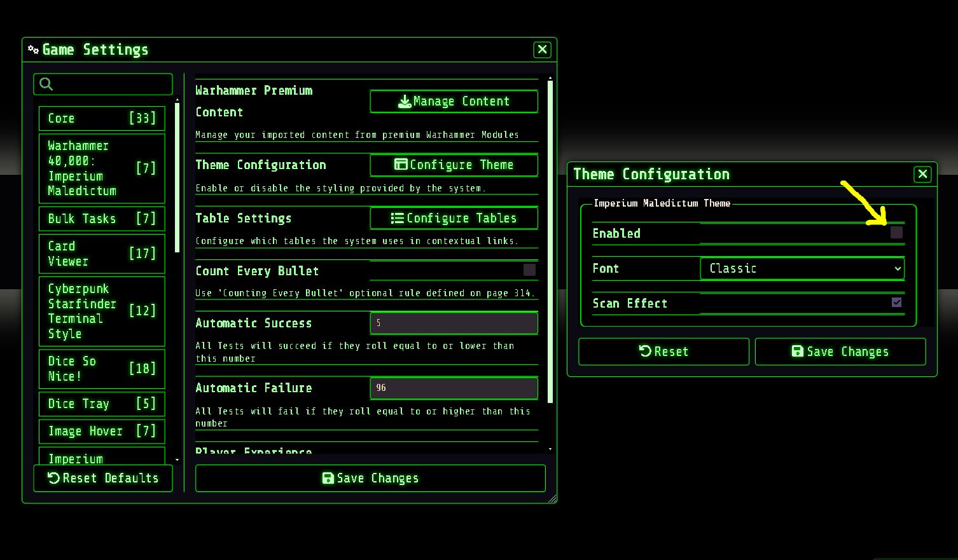
Task: Click the 'Automatic Success' label
Action: 254,323
